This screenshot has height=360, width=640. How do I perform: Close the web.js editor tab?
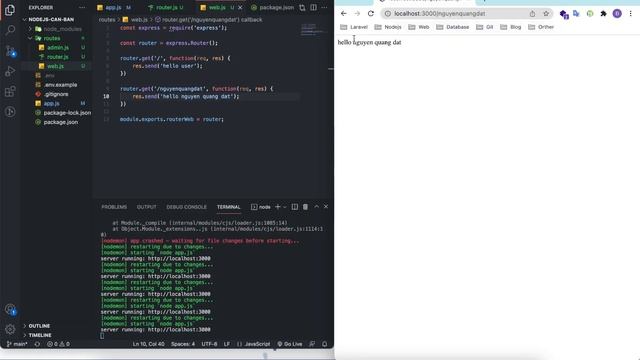click(240, 7)
